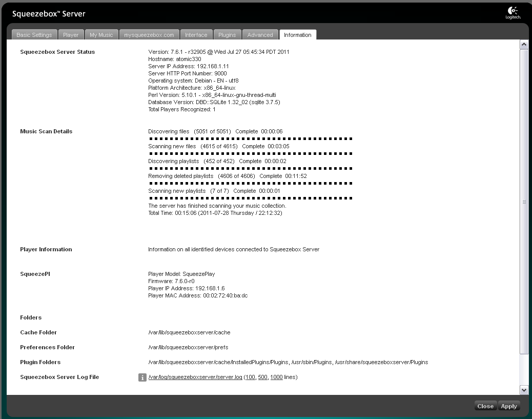Click the Discovering files progress bar

pyautogui.click(x=250, y=138)
